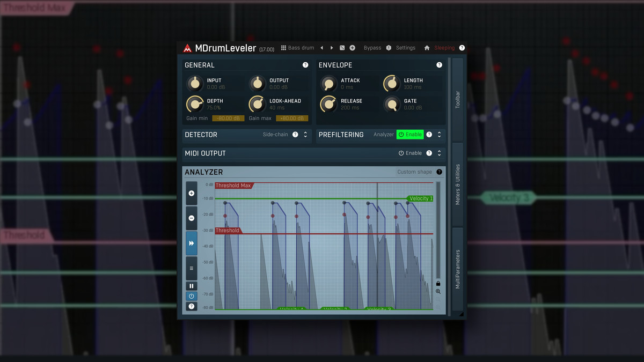The image size is (644, 362).
Task: Click the resize grip in the window corner
Action: coord(462,314)
